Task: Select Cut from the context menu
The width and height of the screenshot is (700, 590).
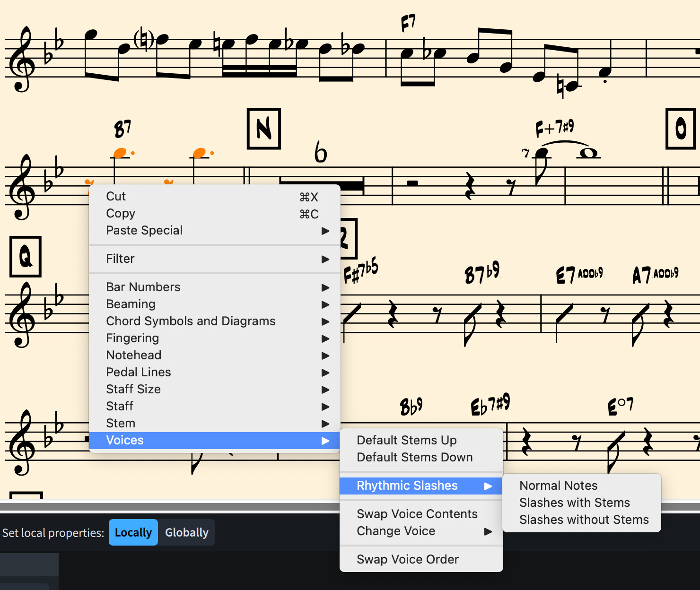Action: [115, 196]
